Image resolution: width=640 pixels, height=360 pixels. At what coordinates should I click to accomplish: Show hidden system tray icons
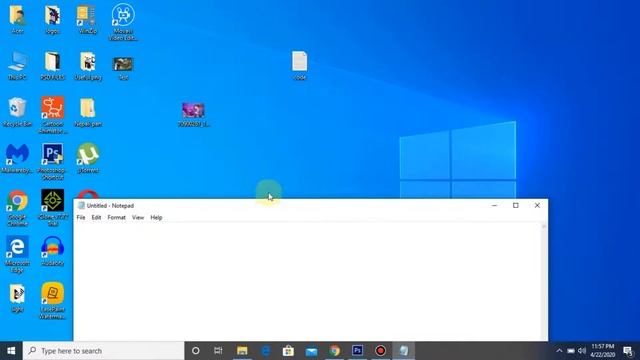click(x=559, y=351)
